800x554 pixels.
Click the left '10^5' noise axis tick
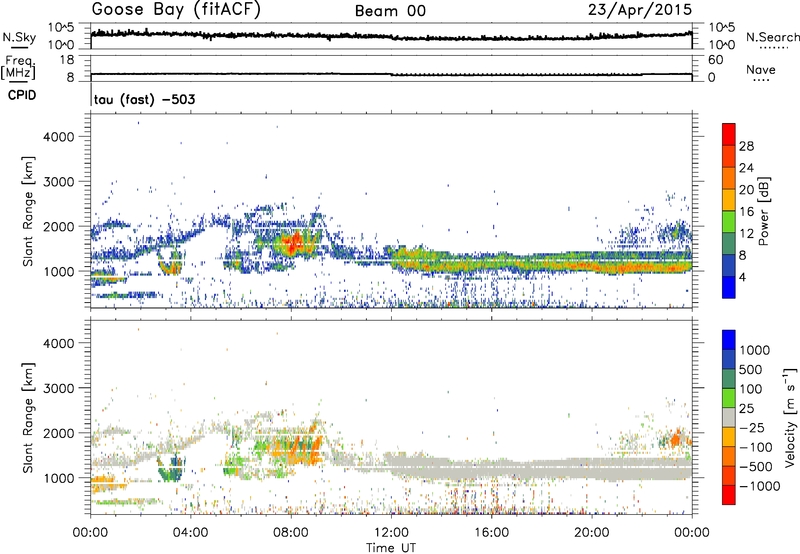pyautogui.click(x=61, y=27)
